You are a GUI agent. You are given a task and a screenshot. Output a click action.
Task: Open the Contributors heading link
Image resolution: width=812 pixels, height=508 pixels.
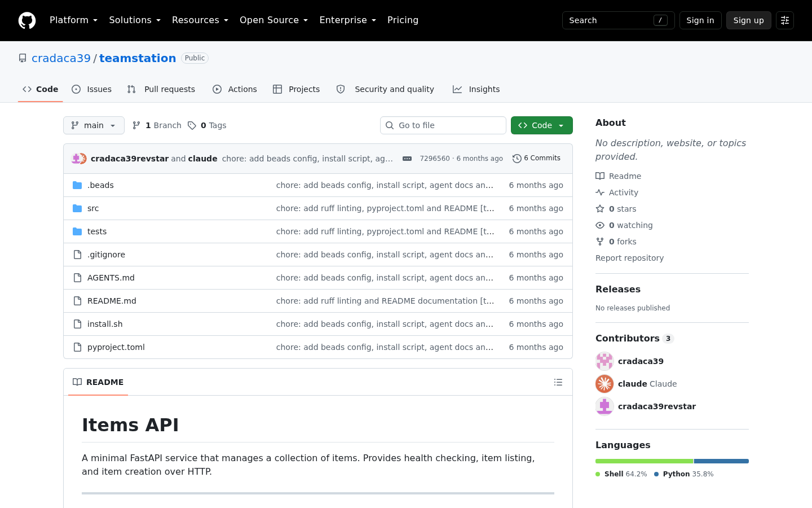coord(634,338)
